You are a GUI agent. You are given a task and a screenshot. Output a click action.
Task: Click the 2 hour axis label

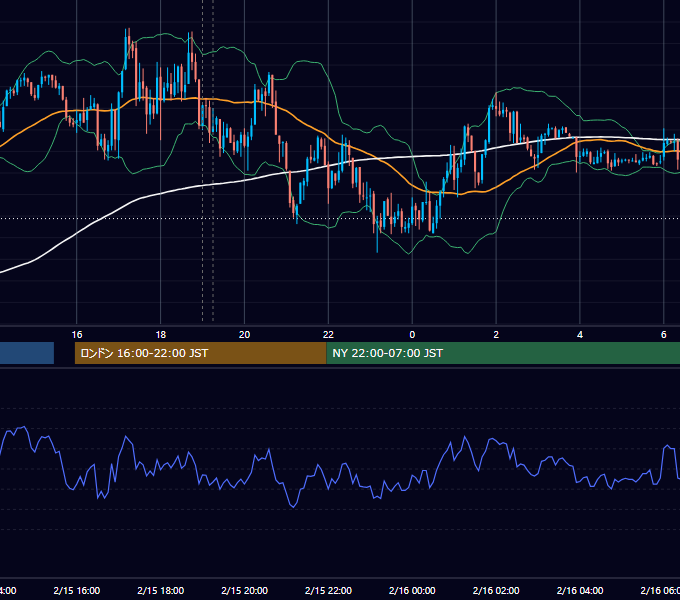point(496,335)
